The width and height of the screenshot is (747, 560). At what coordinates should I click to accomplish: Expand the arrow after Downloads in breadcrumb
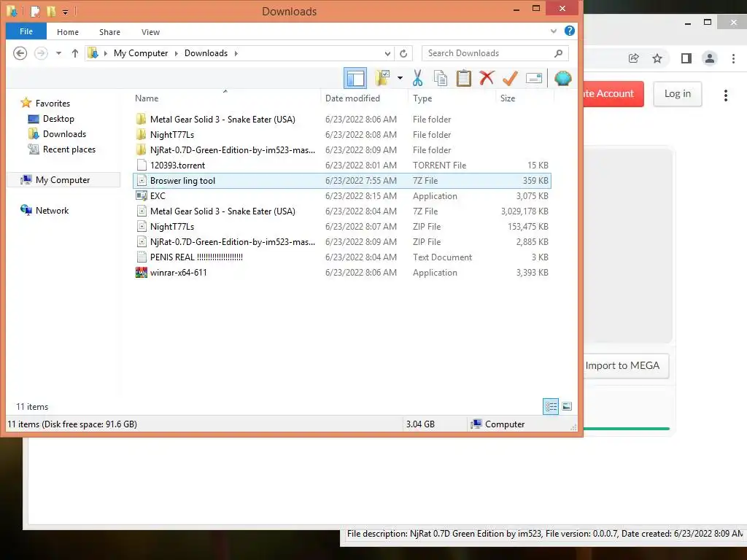pyautogui.click(x=236, y=53)
